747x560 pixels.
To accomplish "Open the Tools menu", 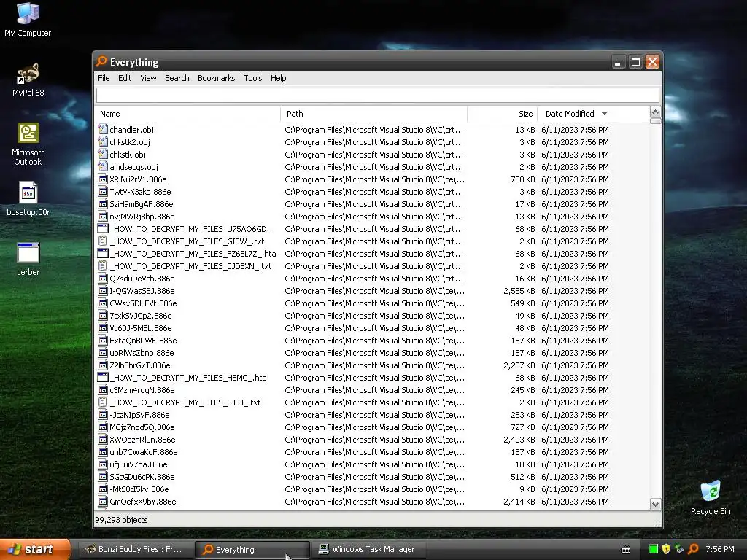I will (x=253, y=78).
